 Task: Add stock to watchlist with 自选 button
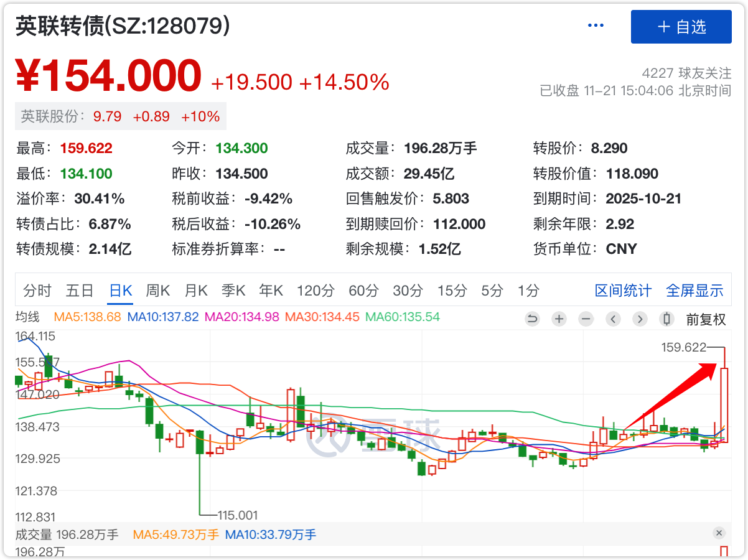(681, 27)
